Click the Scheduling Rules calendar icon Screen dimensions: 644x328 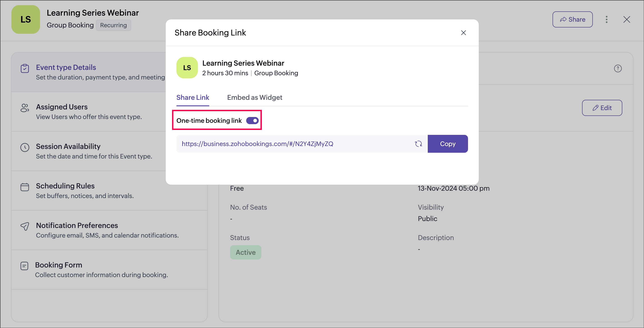pos(25,187)
